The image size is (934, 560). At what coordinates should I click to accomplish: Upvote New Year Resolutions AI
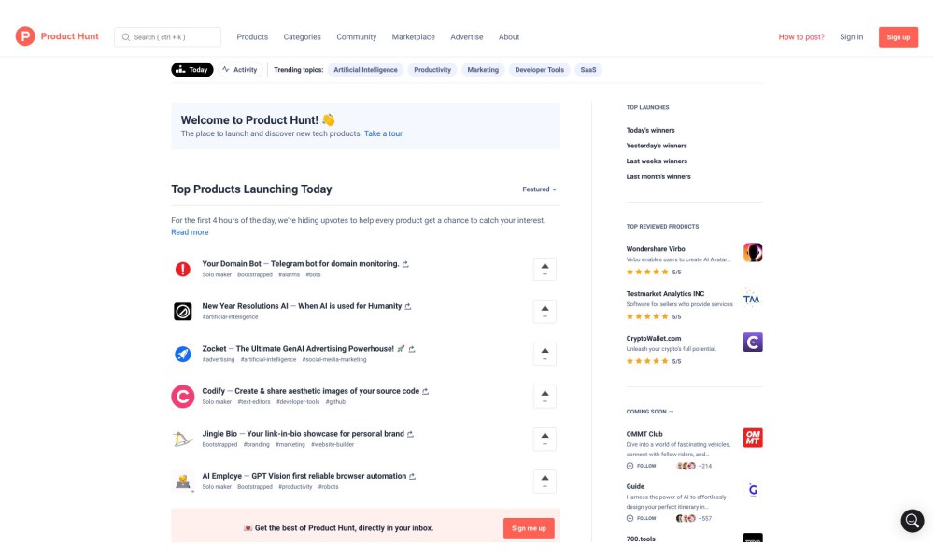545,311
